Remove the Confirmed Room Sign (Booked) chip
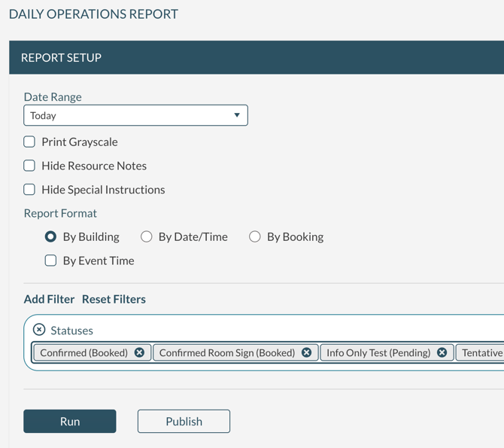Screen dimensions: 504x448 (x=306, y=352)
